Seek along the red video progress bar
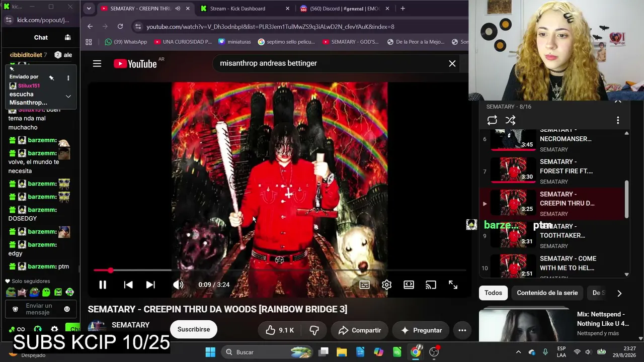The height and width of the screenshot is (362, 644). click(x=280, y=270)
